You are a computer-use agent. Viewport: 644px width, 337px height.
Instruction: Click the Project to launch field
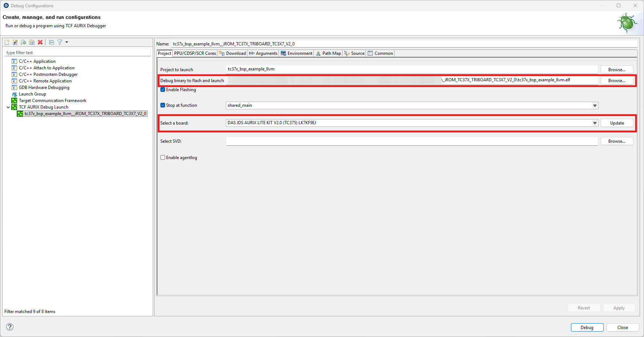[412, 69]
